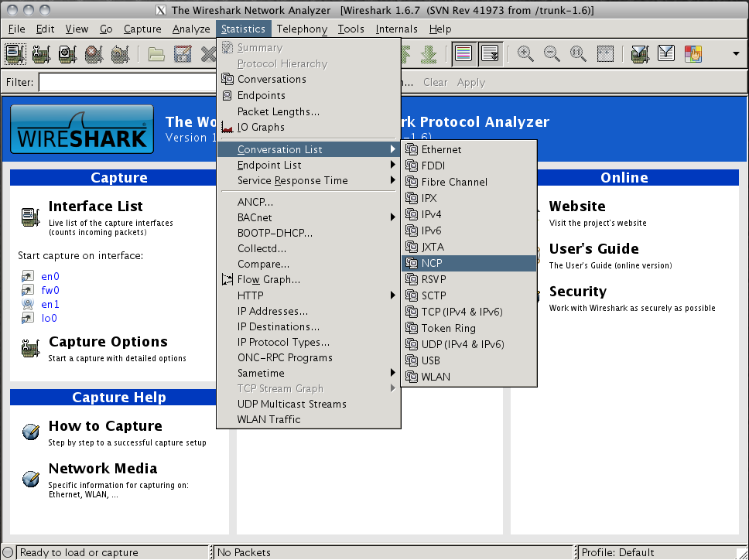This screenshot has height=560, width=749.
Task: Click the zoom to normal size icon
Action: [x=578, y=54]
